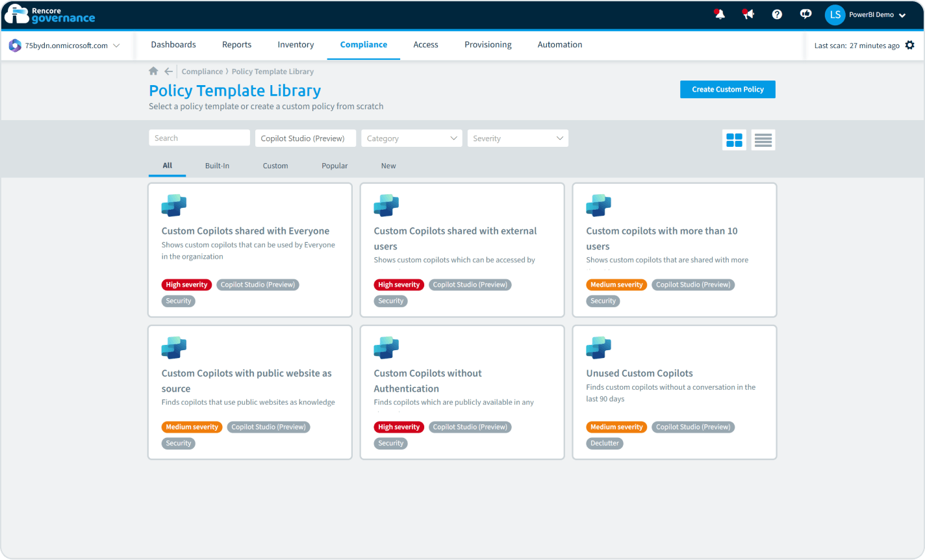
Task: Select the Custom tab
Action: (275, 166)
